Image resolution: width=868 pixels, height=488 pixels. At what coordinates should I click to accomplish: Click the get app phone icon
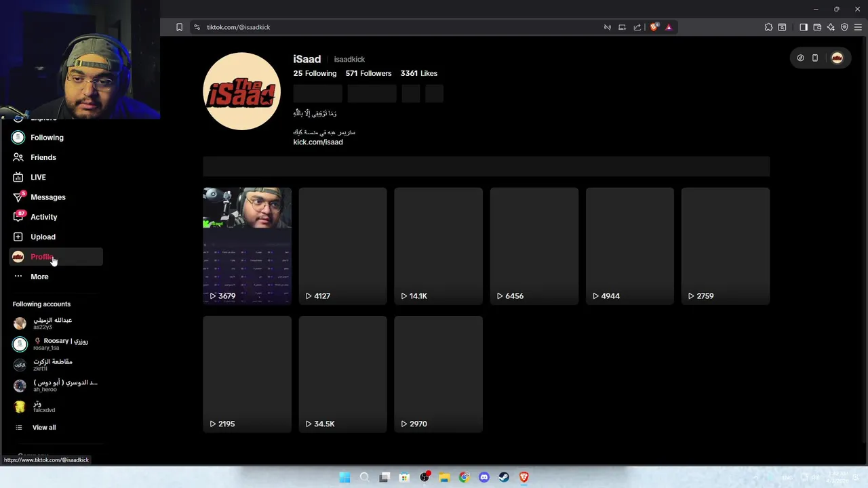point(815,58)
